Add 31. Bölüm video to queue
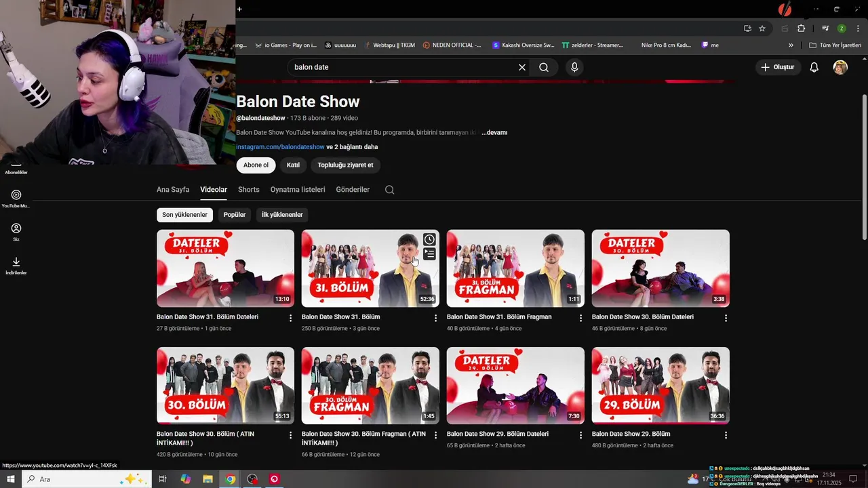 (x=429, y=254)
